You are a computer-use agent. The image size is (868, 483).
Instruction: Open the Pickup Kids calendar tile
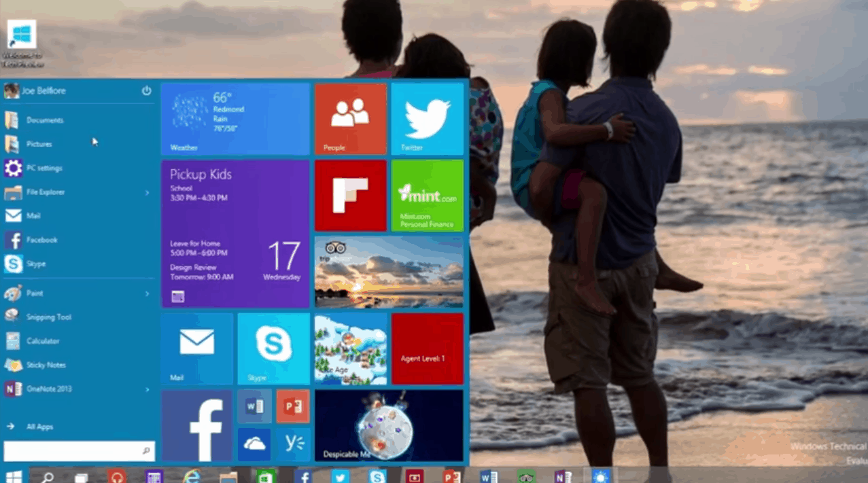235,234
